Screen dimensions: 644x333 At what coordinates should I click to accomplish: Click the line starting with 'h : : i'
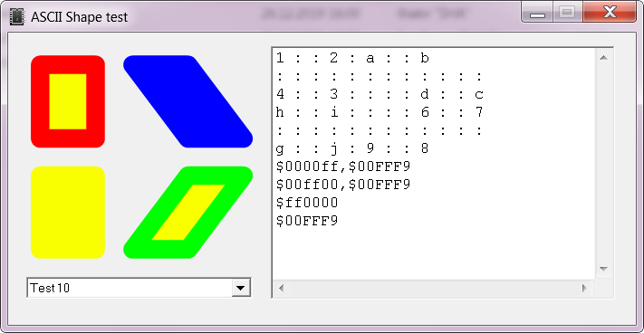click(x=380, y=112)
